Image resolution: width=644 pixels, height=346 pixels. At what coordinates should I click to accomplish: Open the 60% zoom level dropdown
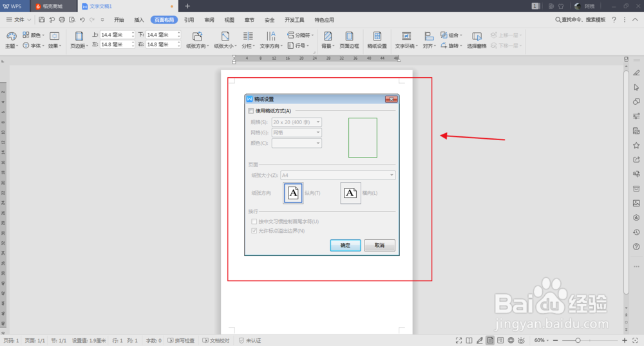[542, 340]
